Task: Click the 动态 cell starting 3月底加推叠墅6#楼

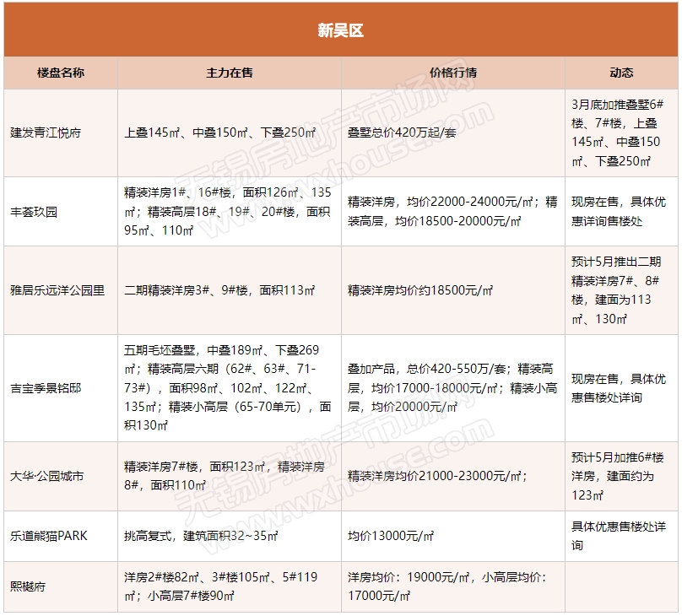Action: pos(621,132)
